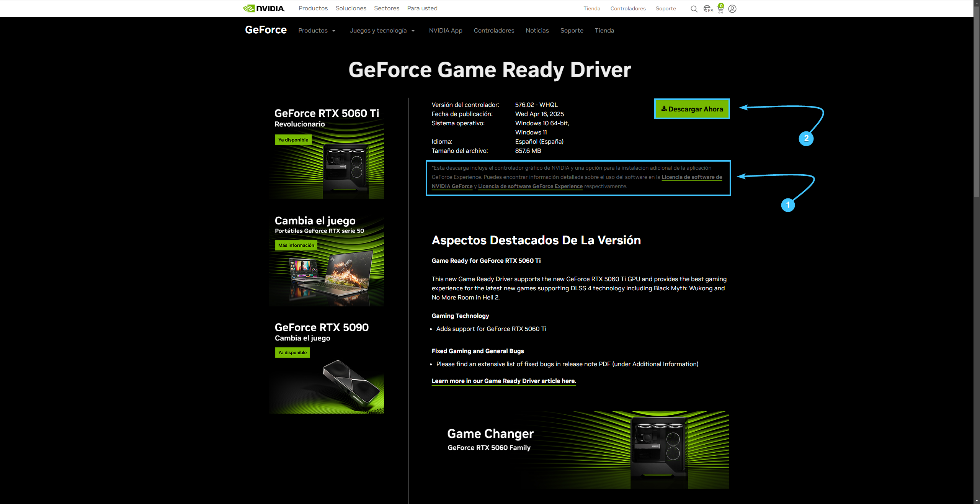Select the driver version text 576.02 - WHQL

click(536, 105)
